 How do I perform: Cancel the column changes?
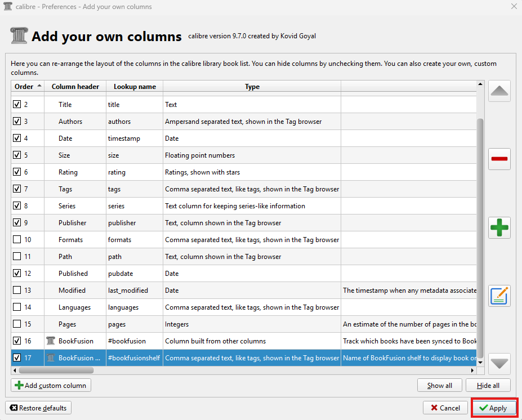(445, 408)
